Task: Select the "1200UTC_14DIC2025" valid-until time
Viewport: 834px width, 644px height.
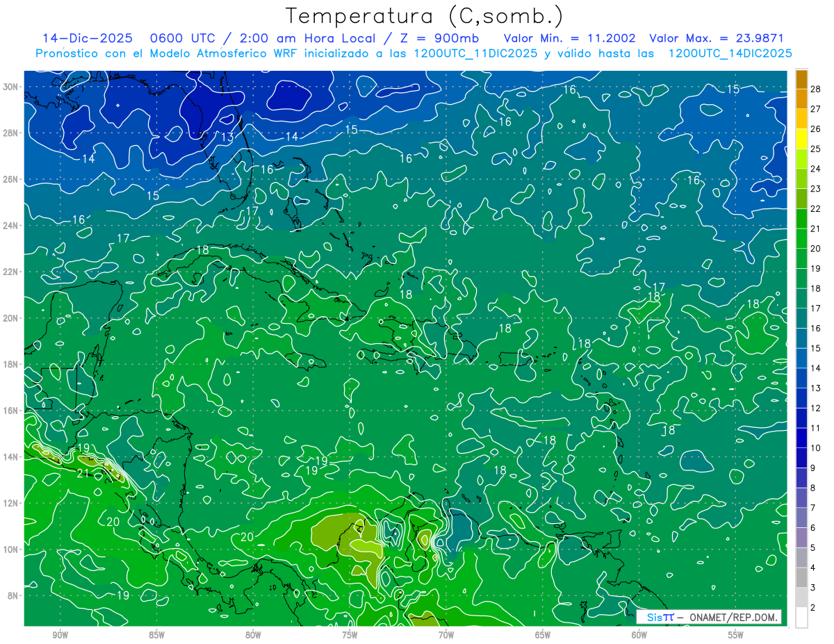Action: pos(730,53)
